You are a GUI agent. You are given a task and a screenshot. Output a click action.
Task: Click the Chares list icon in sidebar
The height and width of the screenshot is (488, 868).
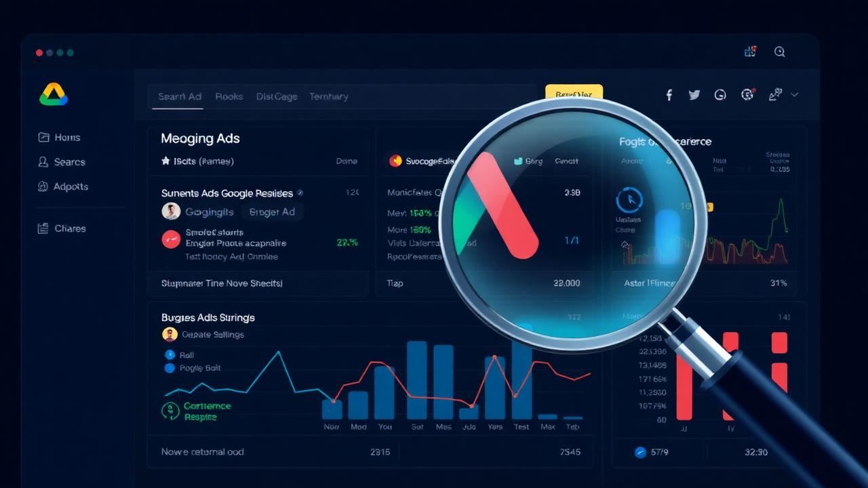tap(43, 228)
